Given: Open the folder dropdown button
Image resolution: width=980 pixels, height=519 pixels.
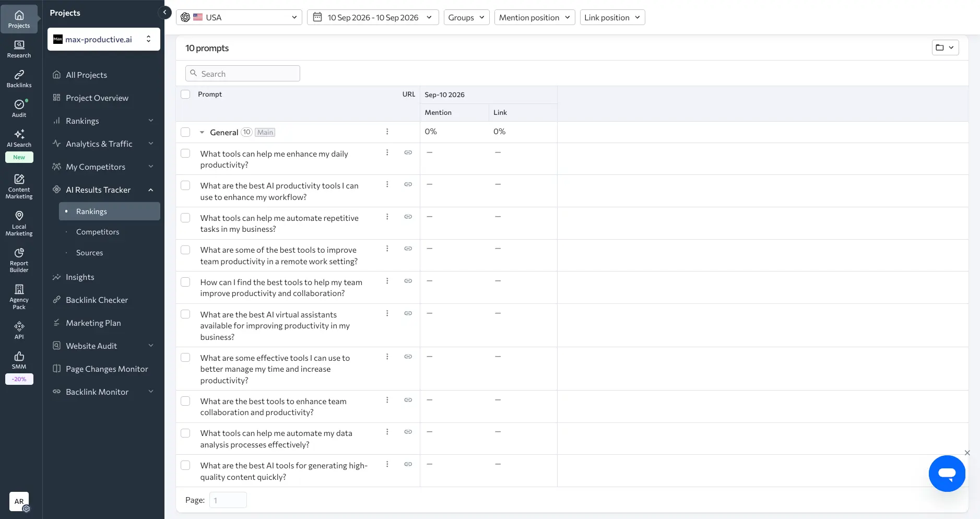Looking at the screenshot, I should [945, 48].
